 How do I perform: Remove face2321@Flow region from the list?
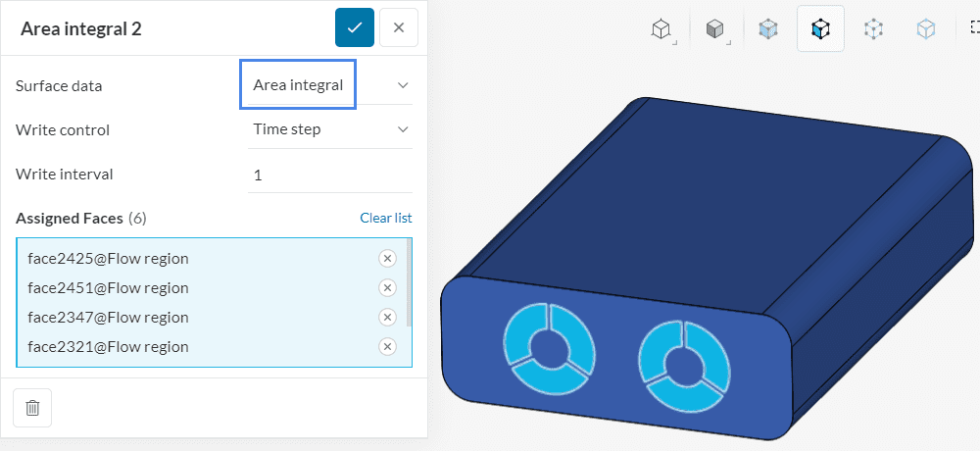click(x=387, y=347)
